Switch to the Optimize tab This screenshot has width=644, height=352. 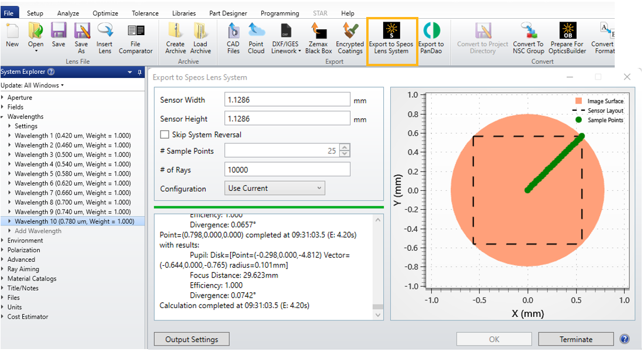(105, 13)
